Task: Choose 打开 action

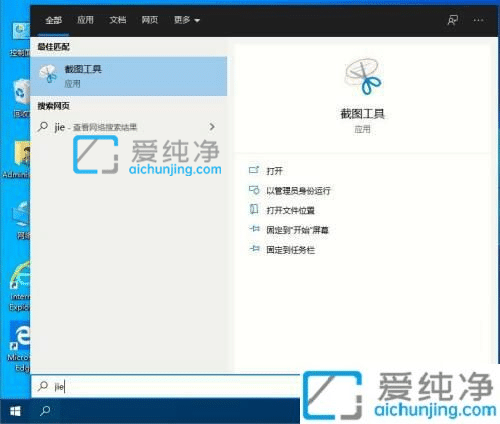Action: click(275, 171)
